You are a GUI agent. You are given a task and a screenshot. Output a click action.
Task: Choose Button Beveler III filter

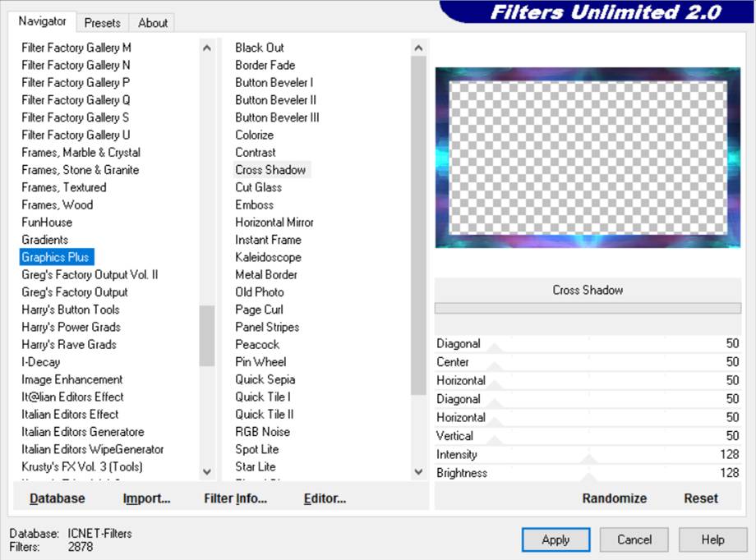coord(277,117)
